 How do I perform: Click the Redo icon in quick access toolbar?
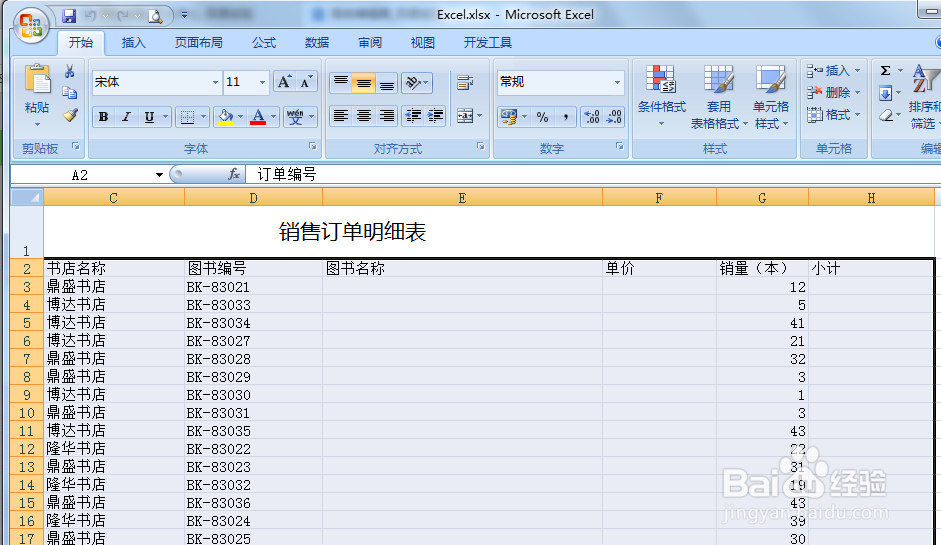(123, 16)
